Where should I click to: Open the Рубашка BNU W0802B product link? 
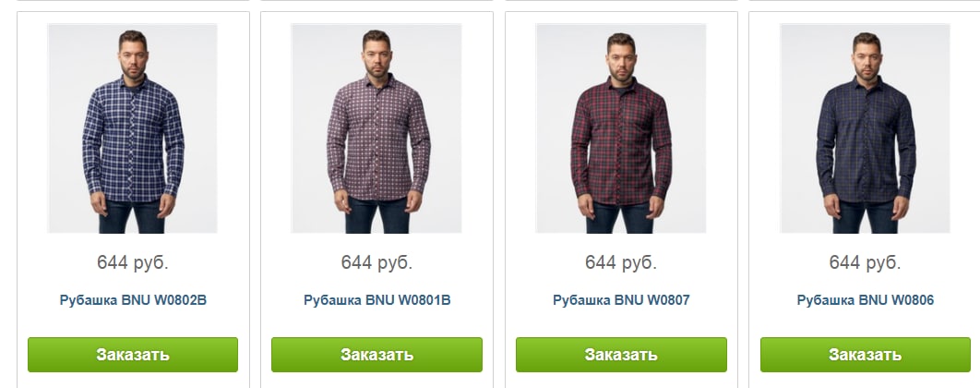tap(133, 300)
